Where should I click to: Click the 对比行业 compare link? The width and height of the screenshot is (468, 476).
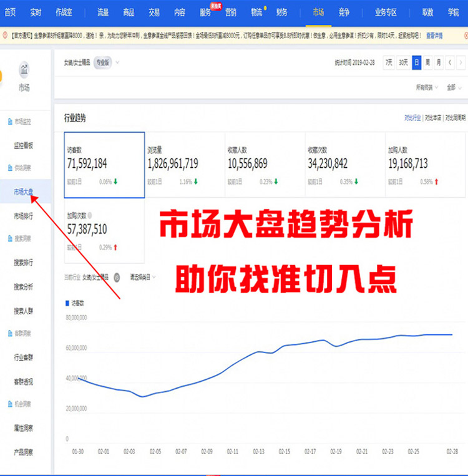(412, 118)
